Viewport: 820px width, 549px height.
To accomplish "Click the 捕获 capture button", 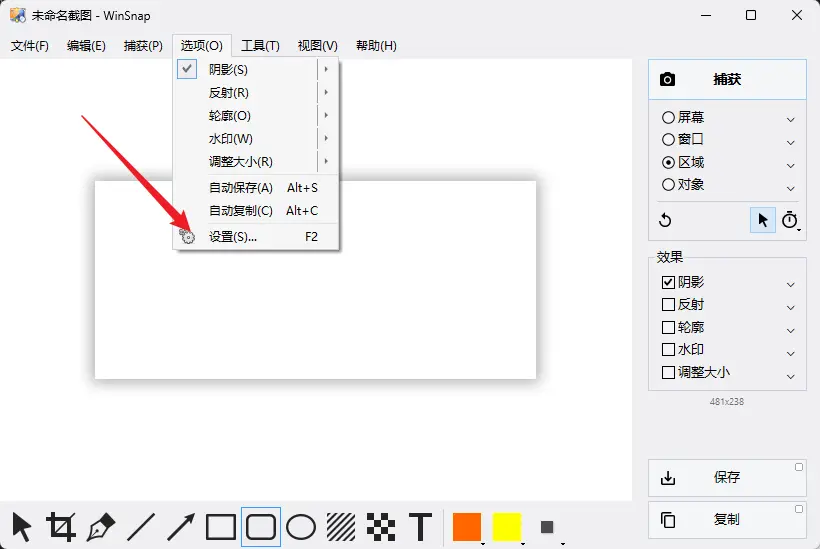I will pyautogui.click(x=727, y=79).
